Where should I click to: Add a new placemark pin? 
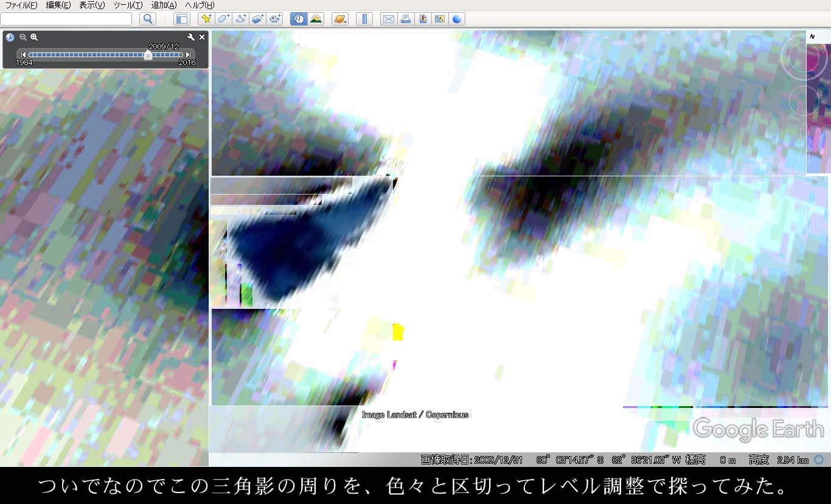click(x=206, y=19)
